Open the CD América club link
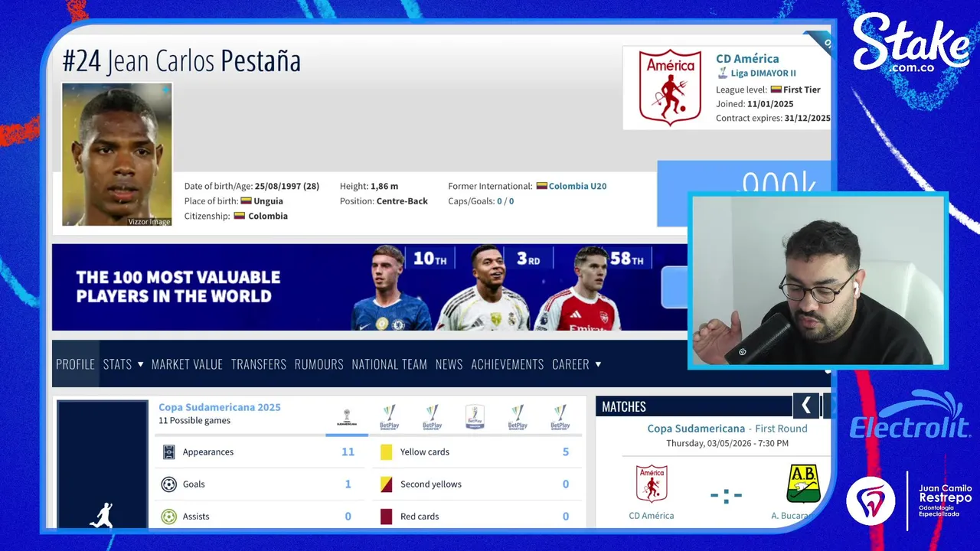The height and width of the screenshot is (551, 980). coord(747,58)
